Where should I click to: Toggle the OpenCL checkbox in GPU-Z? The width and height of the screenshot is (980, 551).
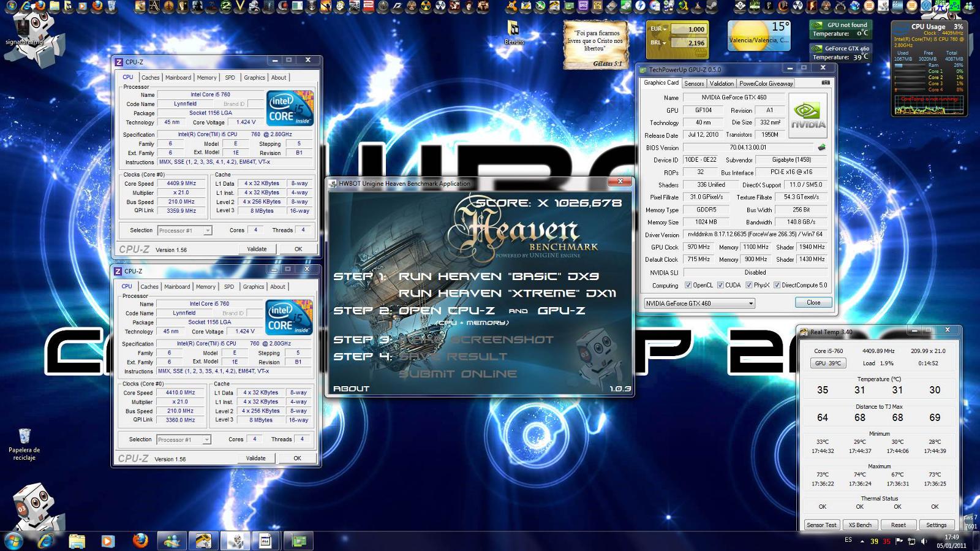(x=688, y=285)
